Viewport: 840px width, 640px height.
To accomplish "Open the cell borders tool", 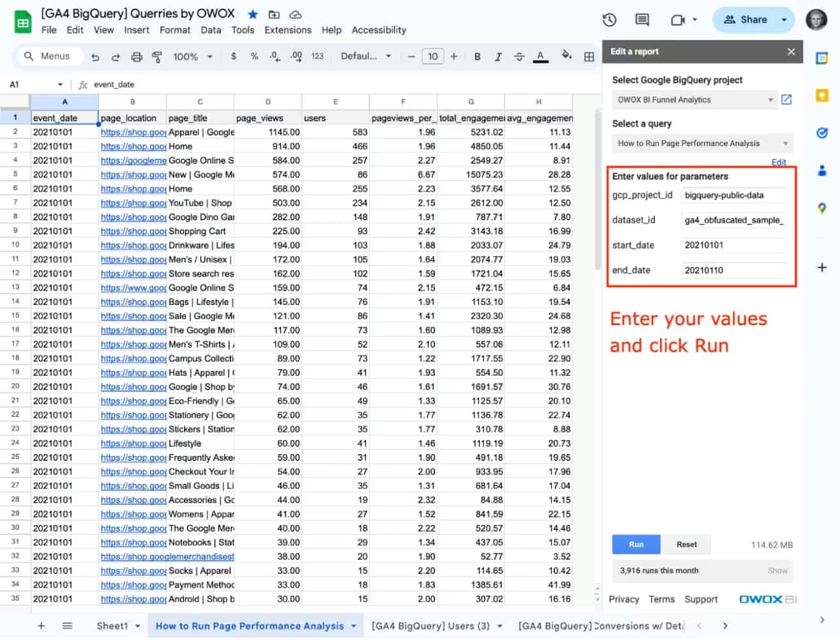I will tap(588, 56).
